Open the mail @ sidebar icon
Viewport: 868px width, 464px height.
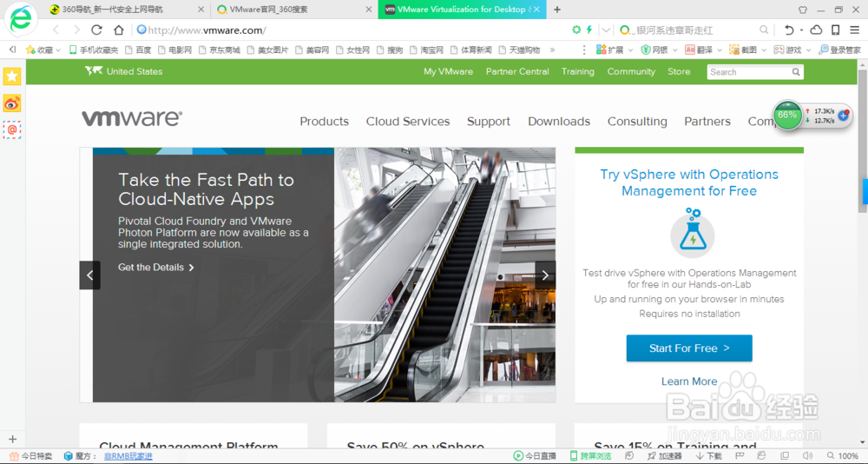pos(11,129)
